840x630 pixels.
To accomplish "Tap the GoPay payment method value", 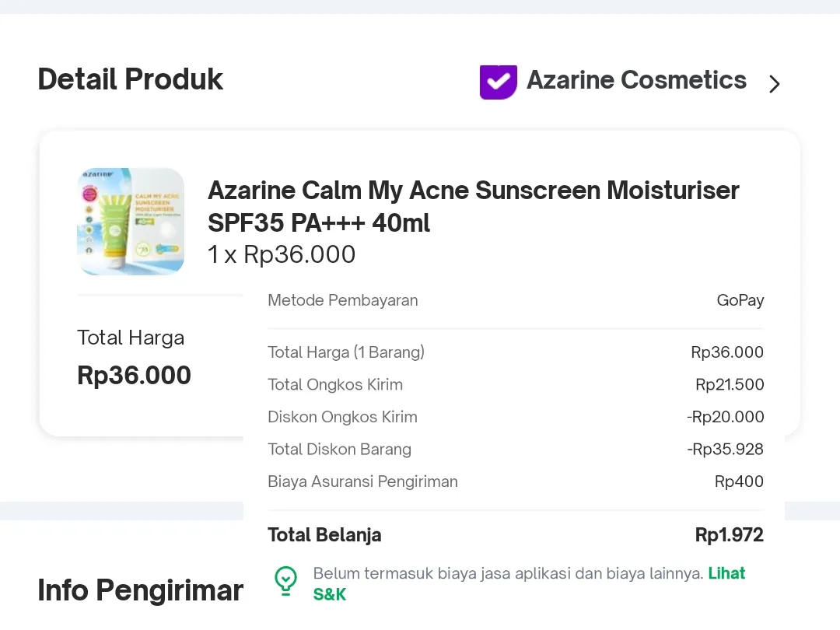I will pyautogui.click(x=740, y=300).
